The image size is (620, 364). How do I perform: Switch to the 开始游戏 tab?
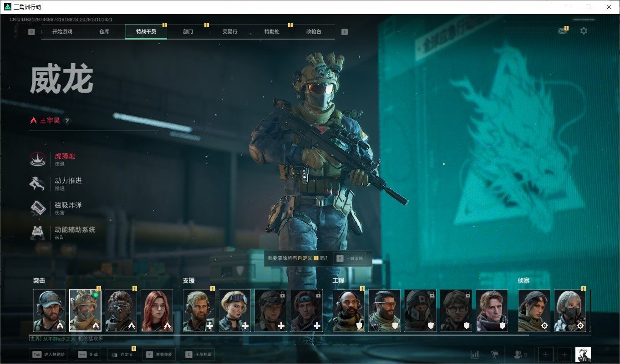tap(62, 32)
